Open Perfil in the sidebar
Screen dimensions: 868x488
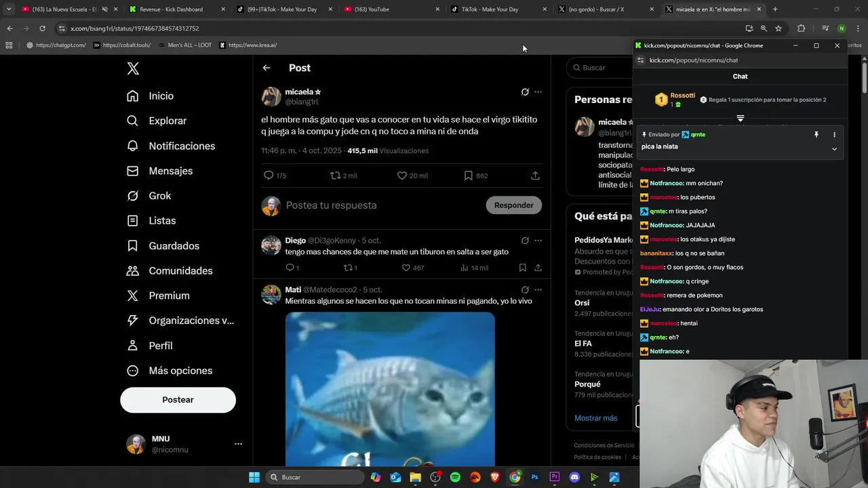pos(149,346)
